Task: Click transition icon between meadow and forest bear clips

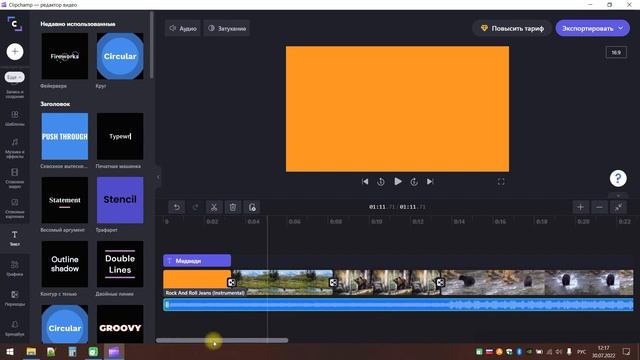Action: point(333,282)
